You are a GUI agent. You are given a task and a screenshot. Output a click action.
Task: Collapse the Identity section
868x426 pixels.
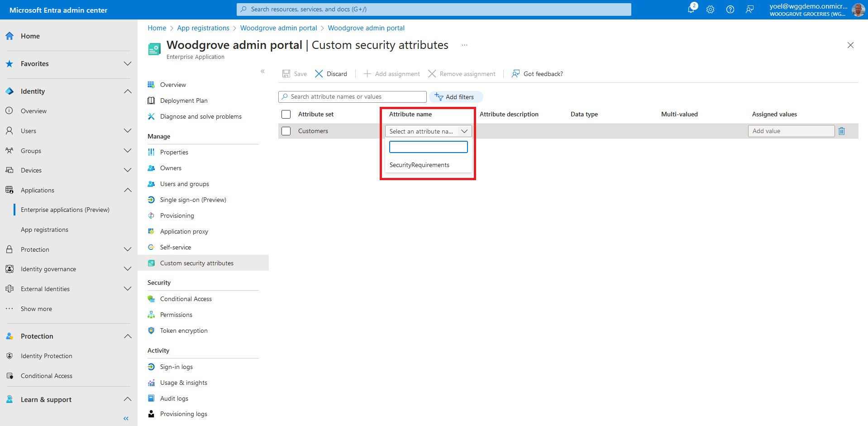tap(128, 91)
